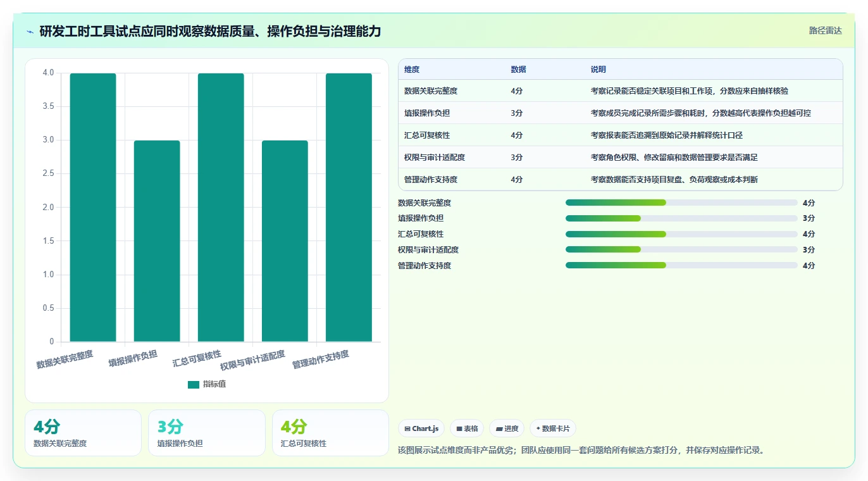Click the 权限与审计适配度 x-axis label
Screen dimensions: 868x481
252,360
